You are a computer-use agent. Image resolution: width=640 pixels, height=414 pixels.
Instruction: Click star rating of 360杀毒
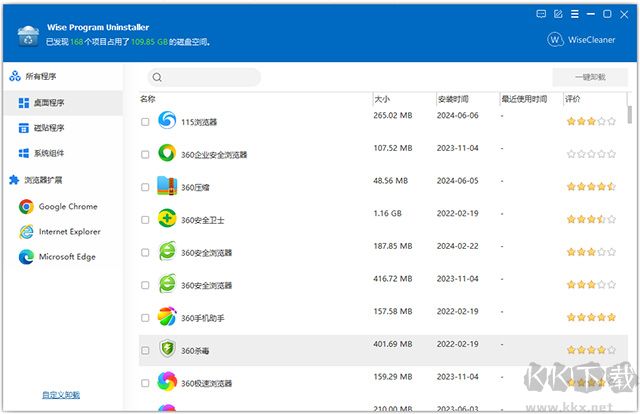(x=591, y=350)
